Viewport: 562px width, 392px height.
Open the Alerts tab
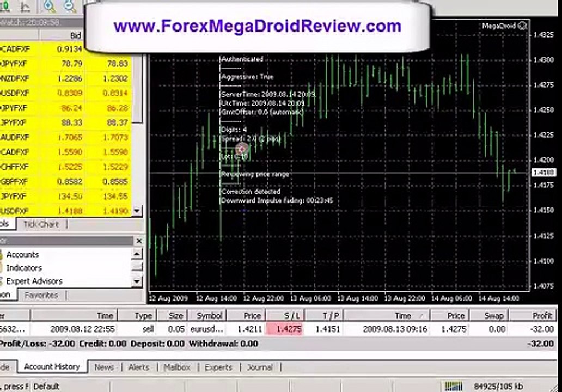(139, 367)
